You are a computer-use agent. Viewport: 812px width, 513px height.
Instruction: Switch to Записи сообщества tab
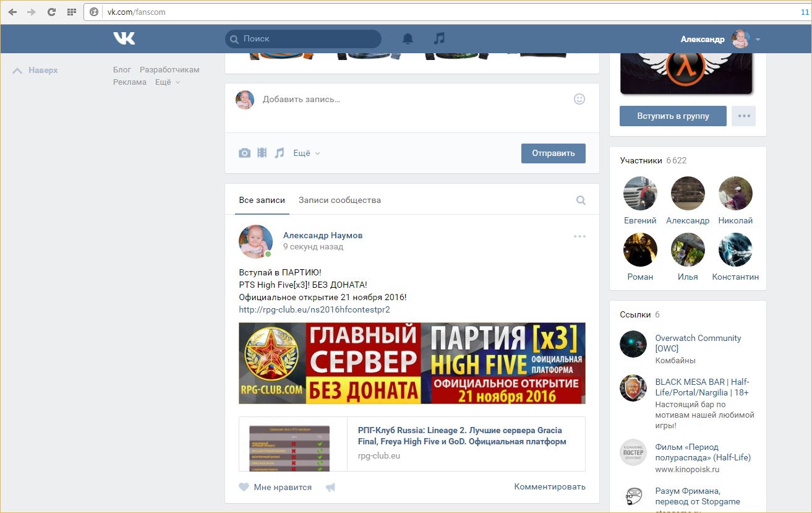[x=340, y=200]
